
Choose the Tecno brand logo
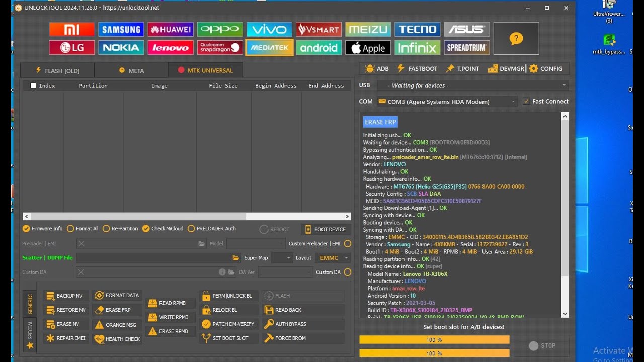[x=418, y=29]
